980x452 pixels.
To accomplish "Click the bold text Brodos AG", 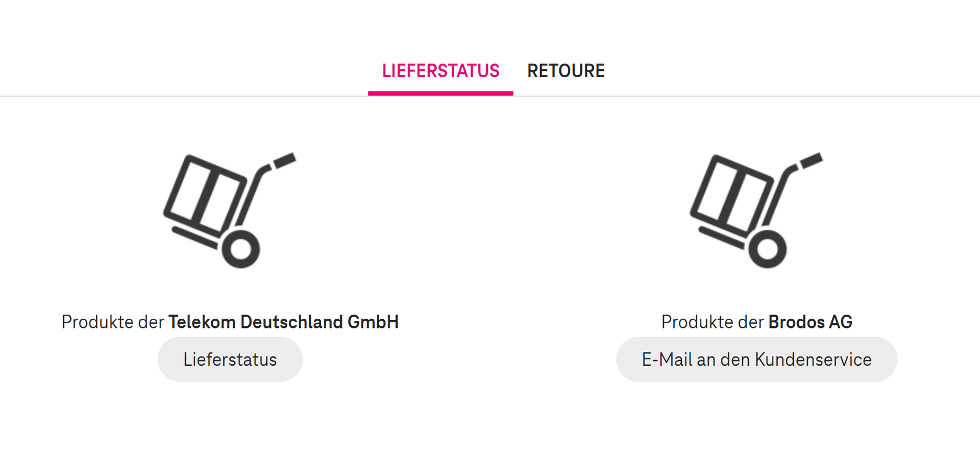I will 810,322.
